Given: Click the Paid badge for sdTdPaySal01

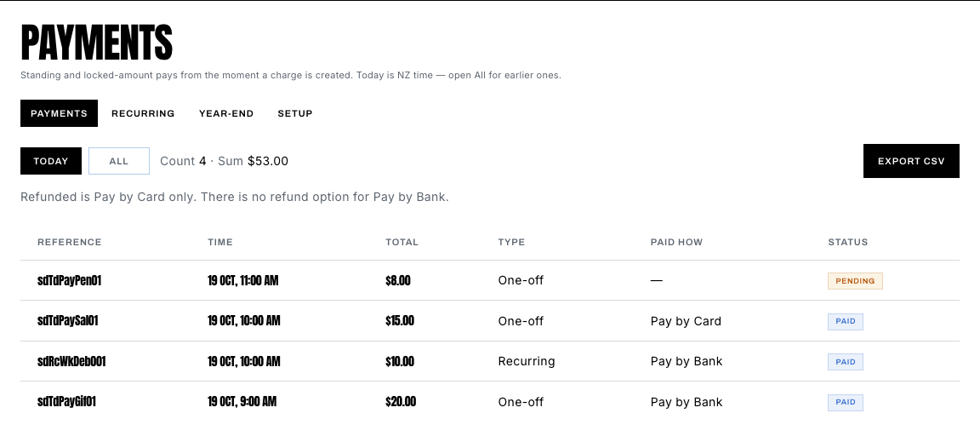Looking at the screenshot, I should [846, 321].
